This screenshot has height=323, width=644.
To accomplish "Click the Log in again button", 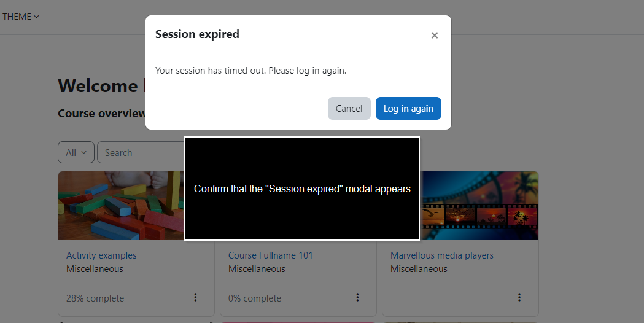I will coord(408,109).
